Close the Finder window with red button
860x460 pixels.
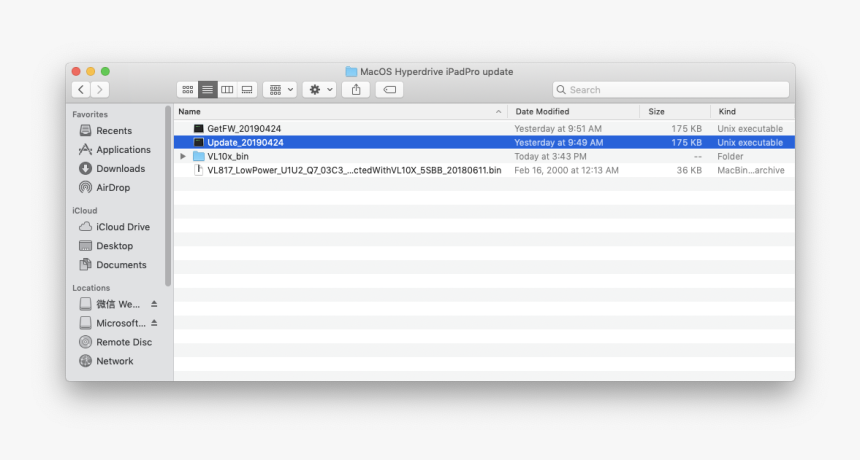(76, 71)
